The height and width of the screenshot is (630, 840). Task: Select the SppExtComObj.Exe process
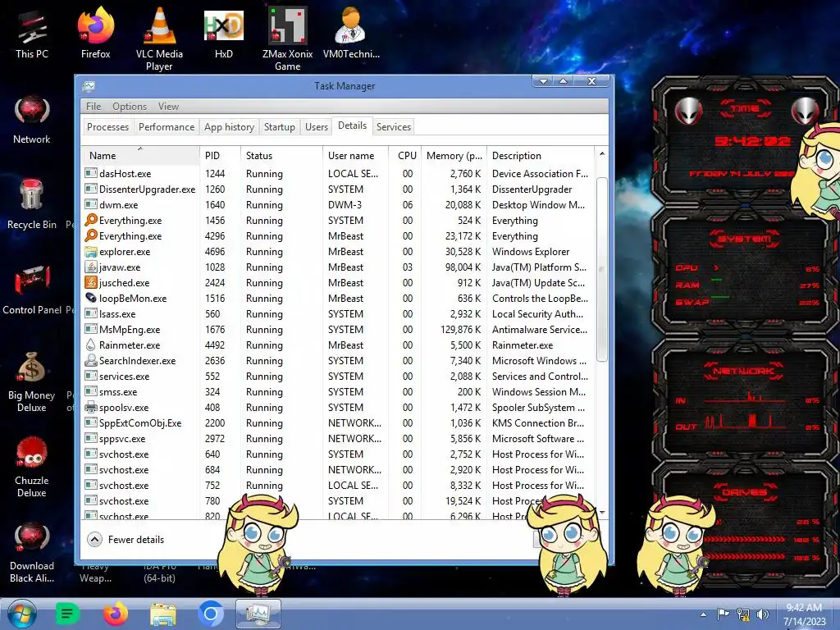pyautogui.click(x=338, y=422)
